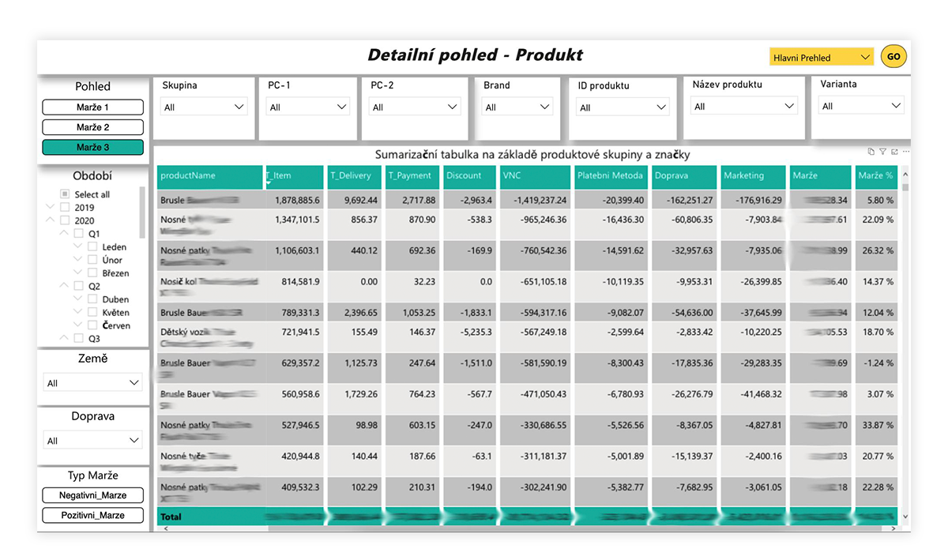The image size is (948, 560).
Task: Open the Hlavni Prehled page selector
Action: 822,58
